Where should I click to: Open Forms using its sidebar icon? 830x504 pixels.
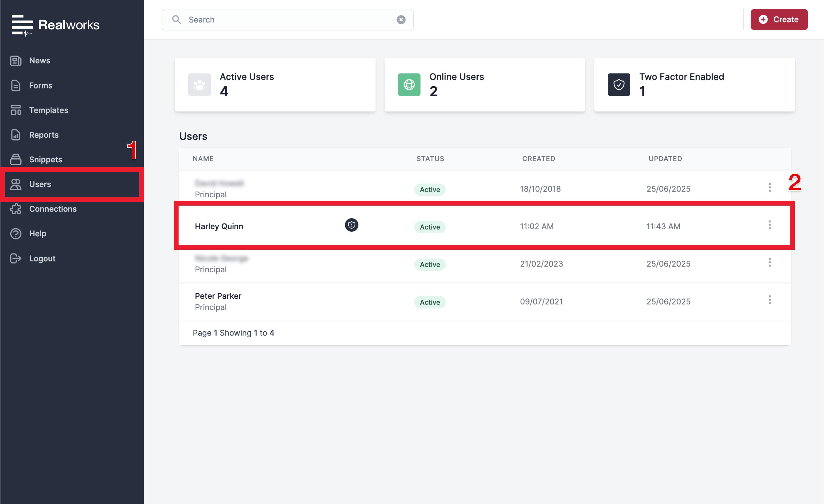pos(16,85)
